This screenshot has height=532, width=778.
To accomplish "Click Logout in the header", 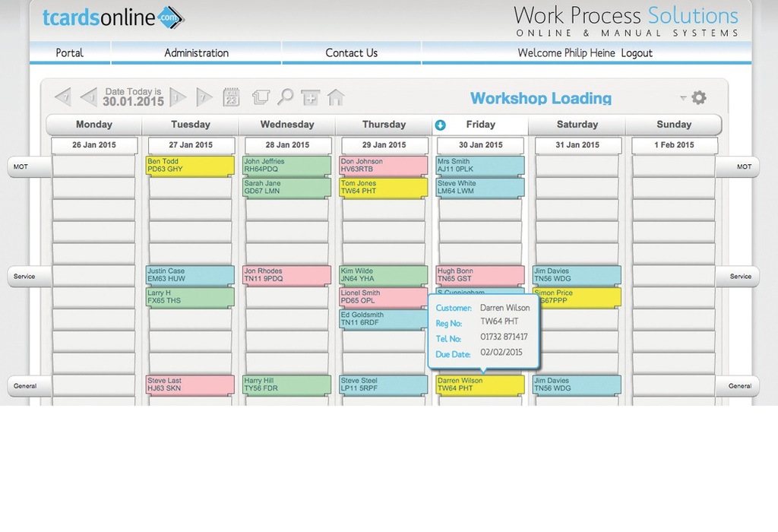I will click(x=637, y=53).
